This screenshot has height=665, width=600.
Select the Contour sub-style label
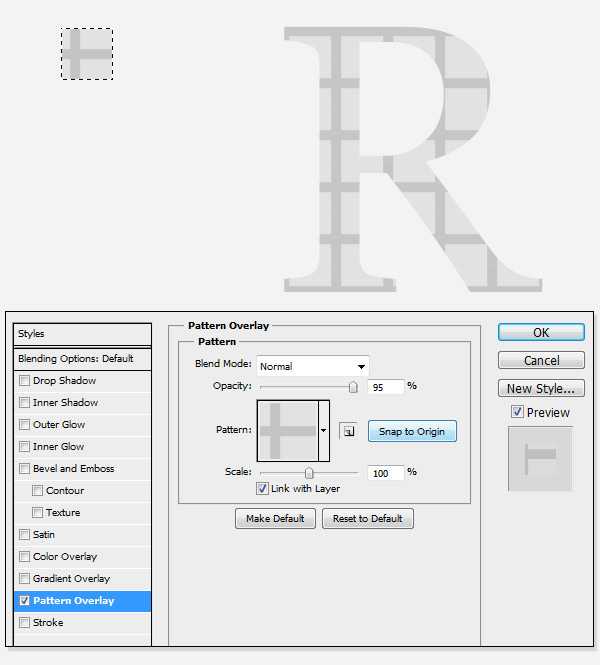pyautogui.click(x=65, y=491)
